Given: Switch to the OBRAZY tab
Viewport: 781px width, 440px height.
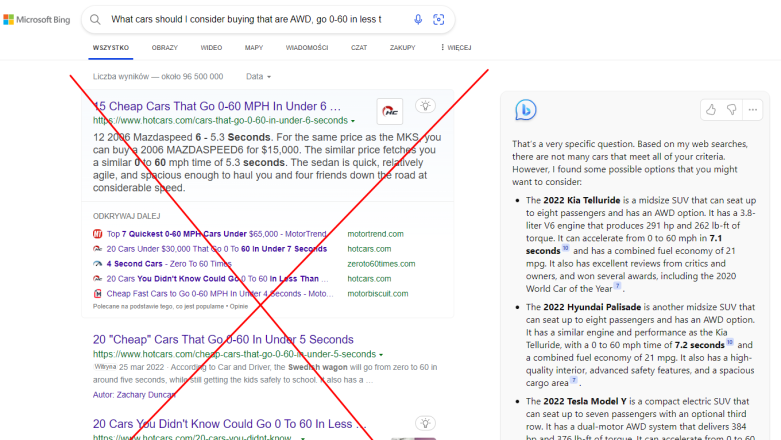Looking at the screenshot, I should coord(165,48).
